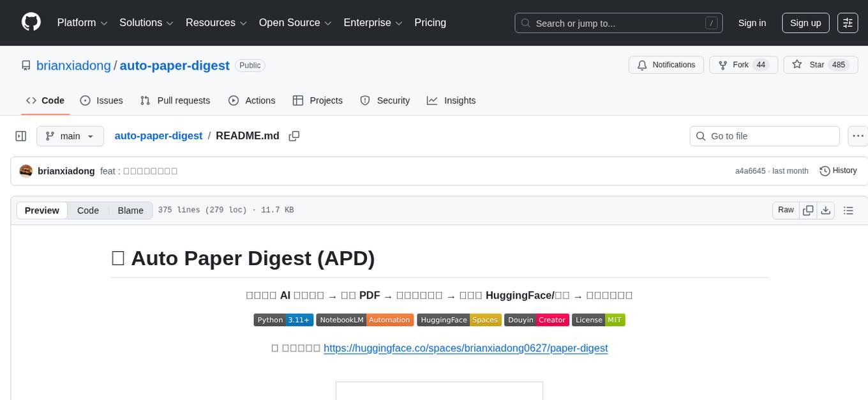The width and height of the screenshot is (868, 400).
Task: Open the README outline list
Action: coord(849,210)
